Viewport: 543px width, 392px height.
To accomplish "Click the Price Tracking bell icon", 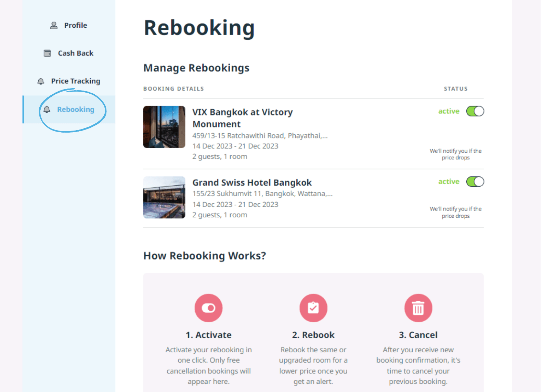I will point(41,81).
